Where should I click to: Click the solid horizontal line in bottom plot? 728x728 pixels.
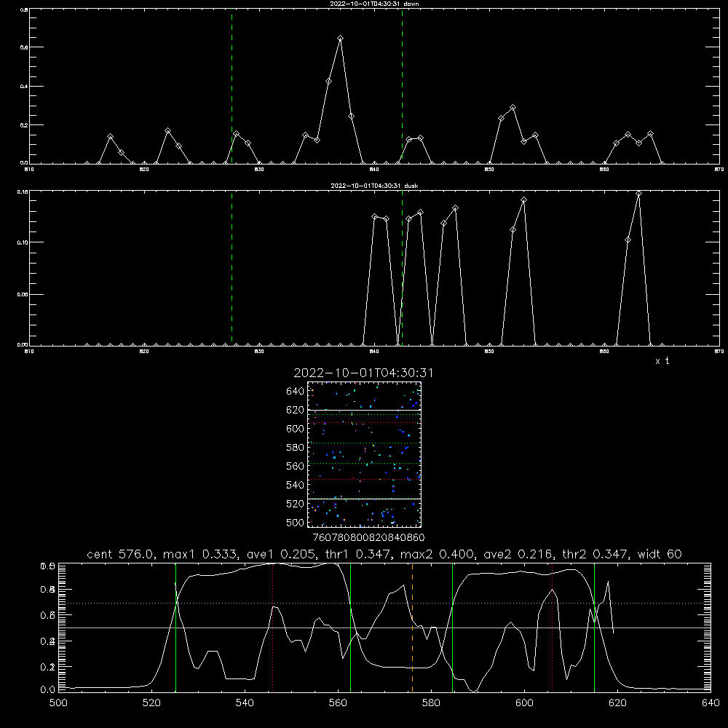(x=384, y=628)
